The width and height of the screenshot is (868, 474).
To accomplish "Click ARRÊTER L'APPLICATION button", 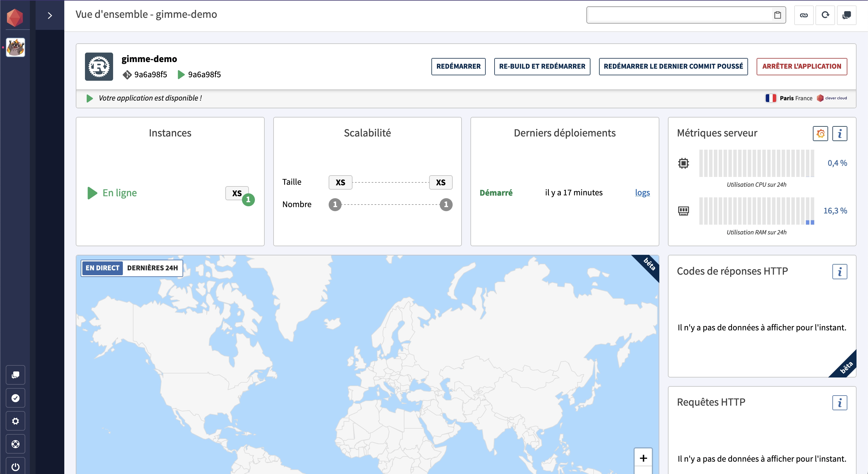I will [802, 66].
